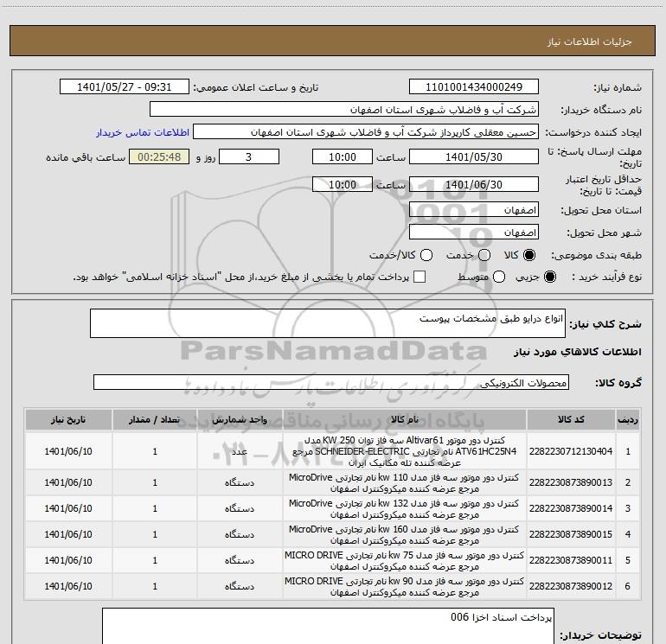The image size is (666, 644).
Task: Click product code 2282230873890011
Action: coord(571,560)
